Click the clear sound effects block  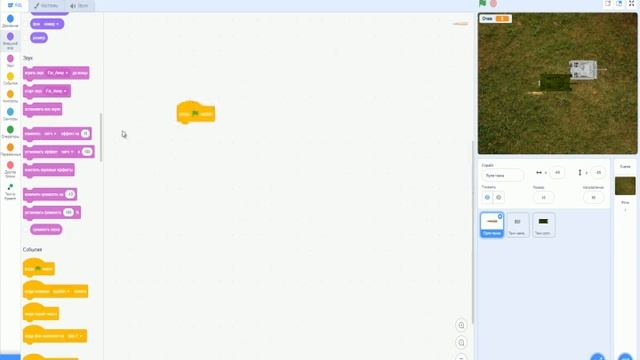coord(49,170)
